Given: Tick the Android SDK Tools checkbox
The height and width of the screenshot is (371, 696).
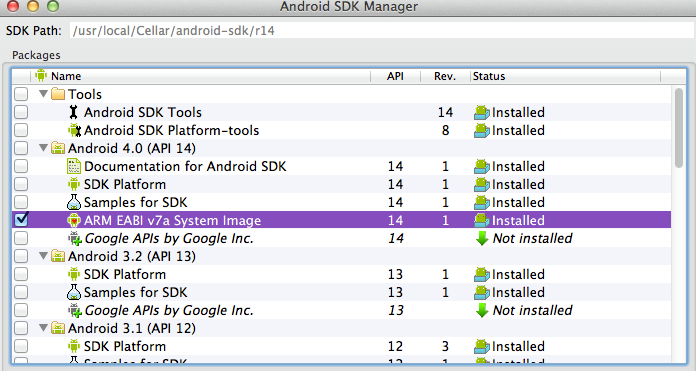Looking at the screenshot, I should [21, 112].
